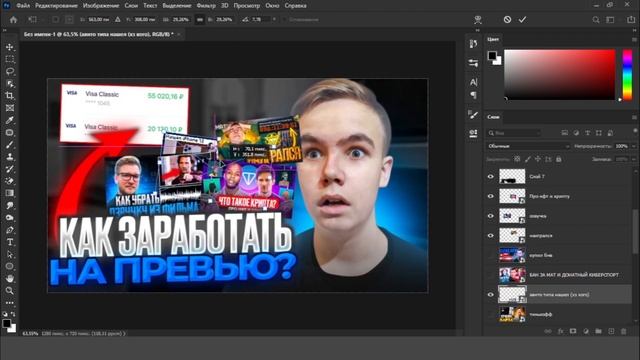Open the search icon in the options bar

596,20
